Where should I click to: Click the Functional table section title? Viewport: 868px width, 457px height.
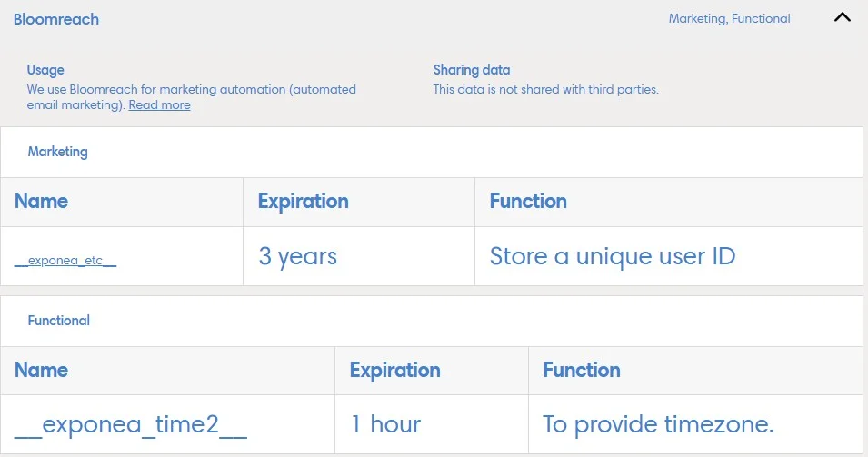tap(59, 321)
